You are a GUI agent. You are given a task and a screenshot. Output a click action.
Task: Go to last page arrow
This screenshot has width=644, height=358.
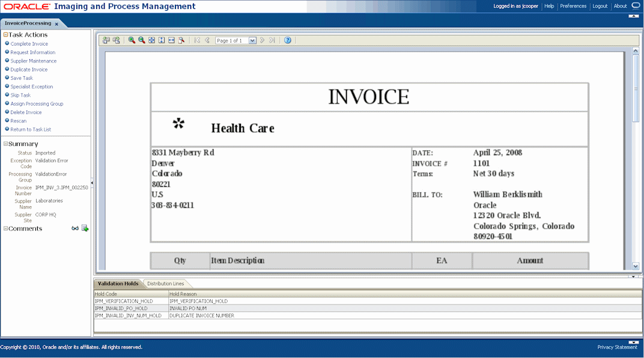272,40
